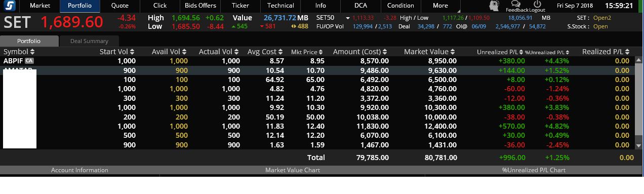Click the Logout power icon

pyautogui.click(x=538, y=4)
